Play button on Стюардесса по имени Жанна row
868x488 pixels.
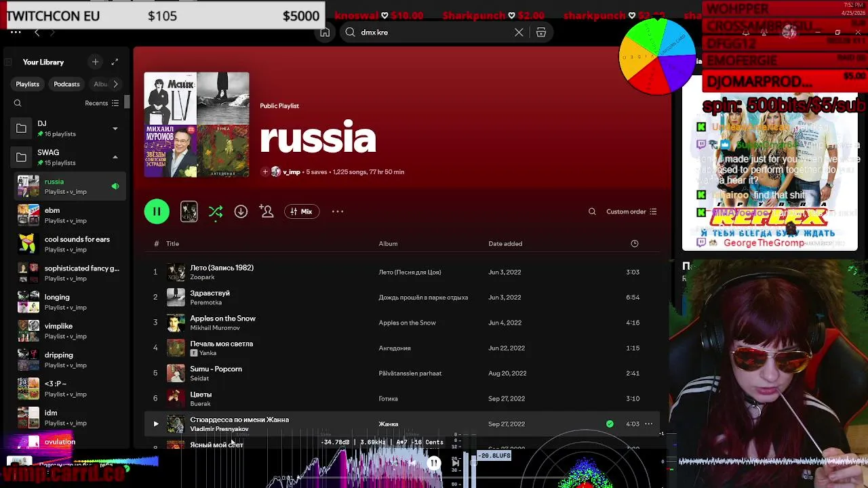[155, 424]
